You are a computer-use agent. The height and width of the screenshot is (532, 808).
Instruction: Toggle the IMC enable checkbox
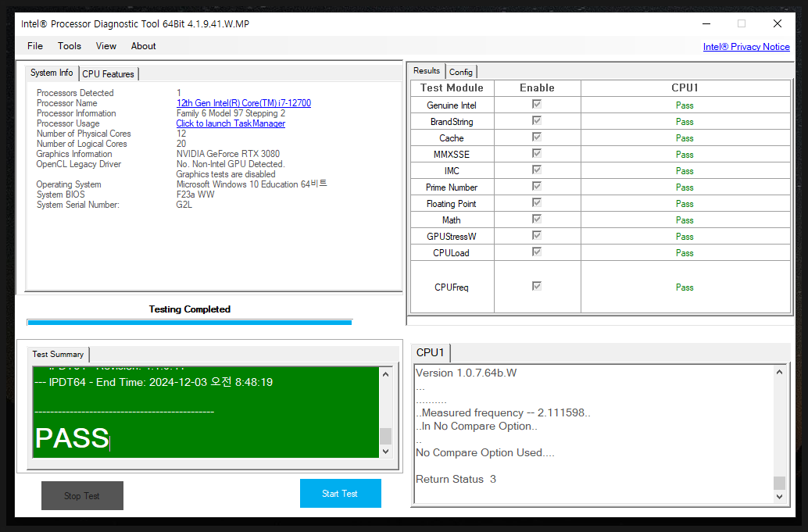click(x=536, y=170)
